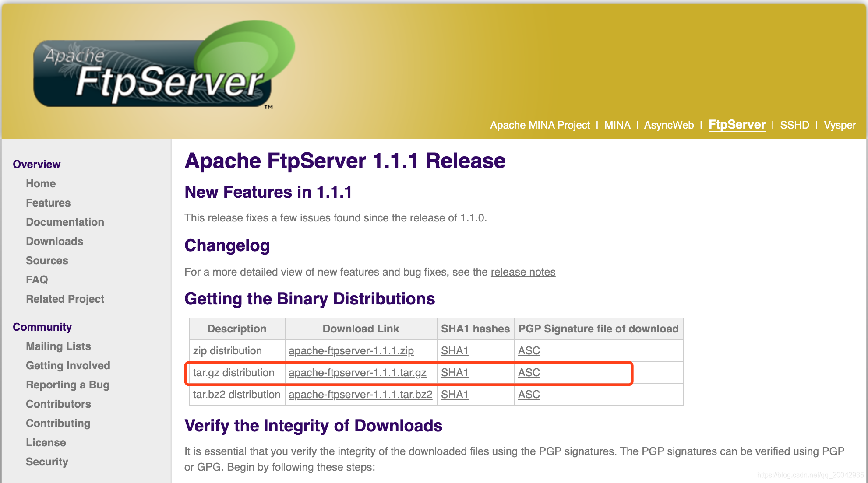This screenshot has width=868, height=483.
Task: Click the Overview sidebar heading
Action: pyautogui.click(x=37, y=164)
